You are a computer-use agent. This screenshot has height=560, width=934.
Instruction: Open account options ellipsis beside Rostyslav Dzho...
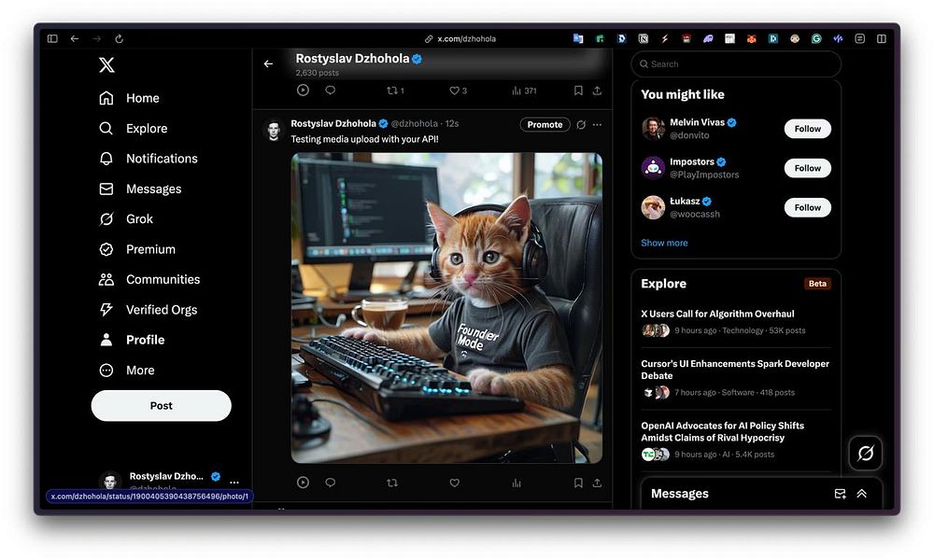tap(234, 482)
